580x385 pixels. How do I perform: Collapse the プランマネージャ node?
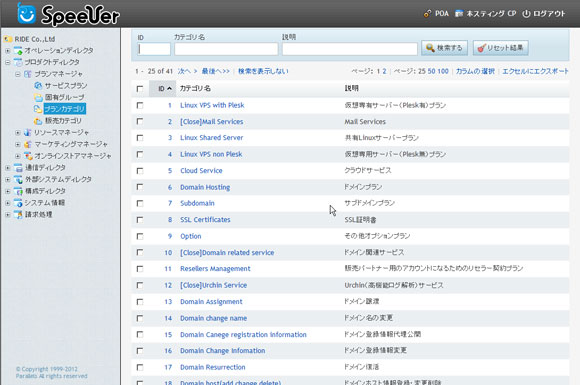click(x=18, y=74)
